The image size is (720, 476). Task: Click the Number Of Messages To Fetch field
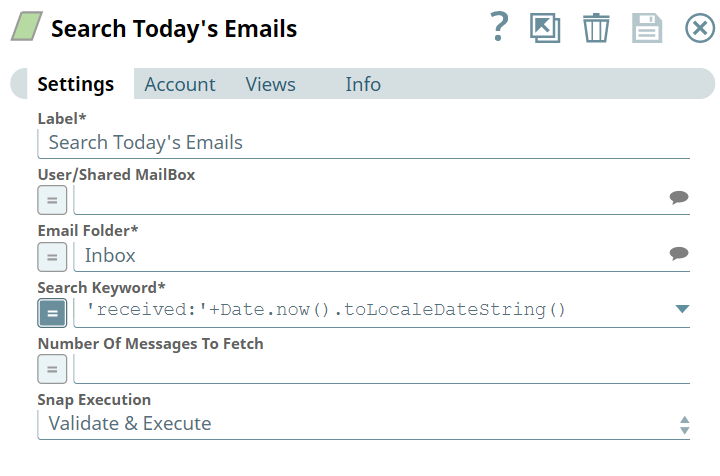tap(382, 369)
